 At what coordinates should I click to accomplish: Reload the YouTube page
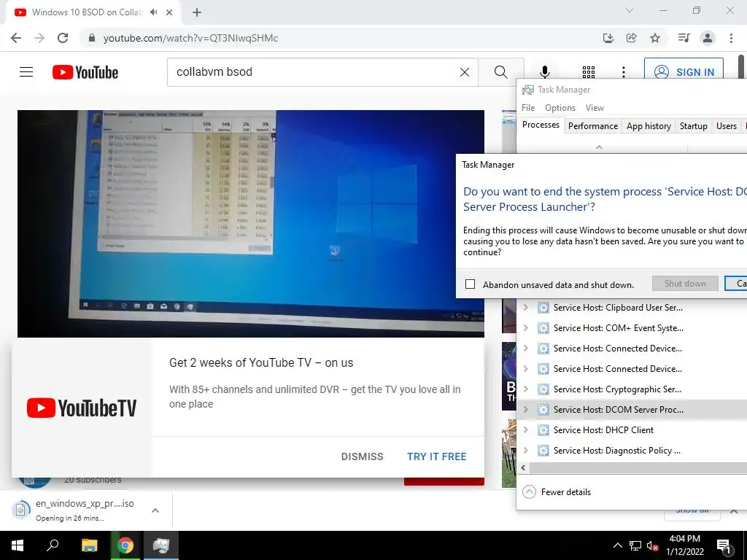tap(63, 38)
